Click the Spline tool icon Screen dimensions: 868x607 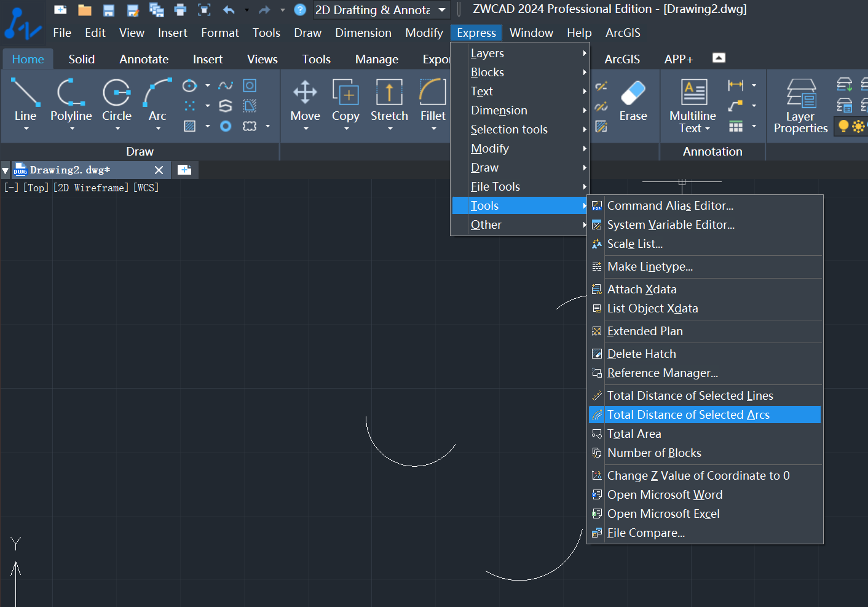point(226,85)
